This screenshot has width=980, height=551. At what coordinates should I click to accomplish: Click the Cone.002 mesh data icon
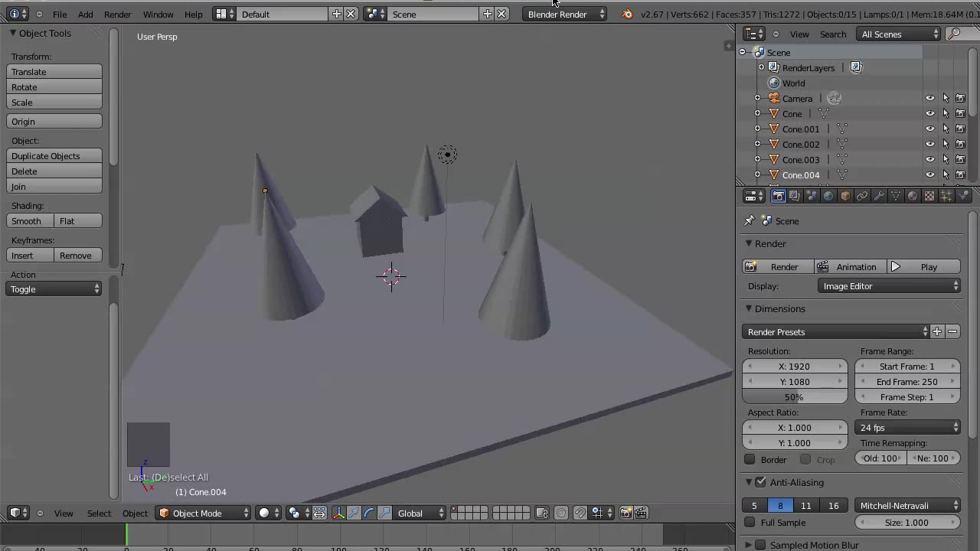click(x=842, y=144)
